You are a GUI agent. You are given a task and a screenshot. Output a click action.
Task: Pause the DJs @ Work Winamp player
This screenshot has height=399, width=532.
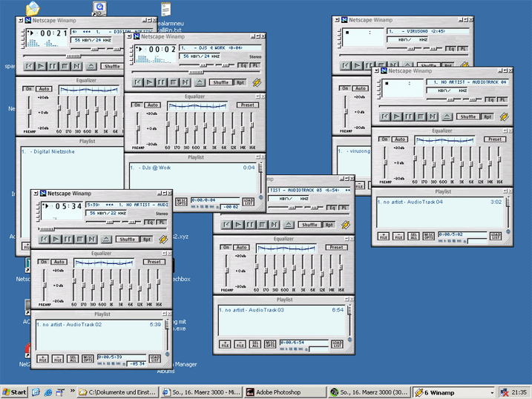point(161,82)
